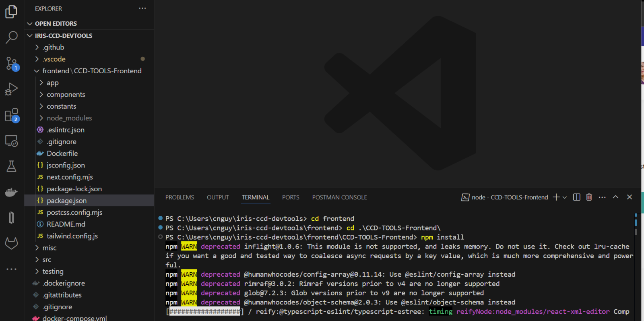Open the Extensions view
644x321 pixels.
click(x=12, y=115)
